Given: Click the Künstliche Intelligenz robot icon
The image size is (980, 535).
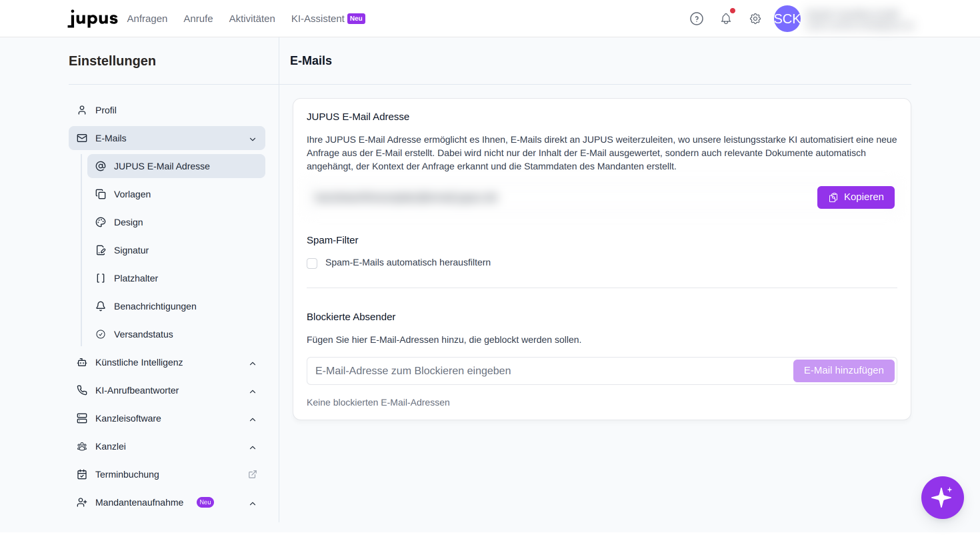Looking at the screenshot, I should [82, 362].
